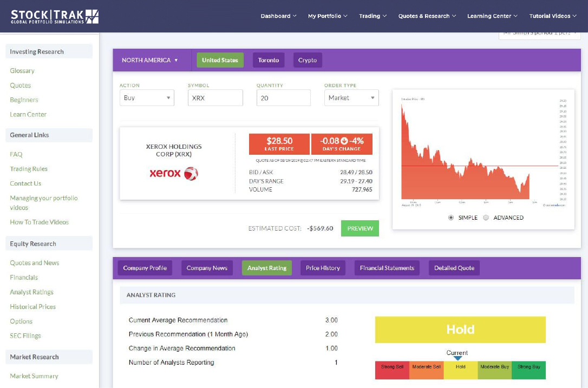Select the Toronto exchange tab
Image resolution: width=588 pixels, height=388 pixels.
pos(269,60)
